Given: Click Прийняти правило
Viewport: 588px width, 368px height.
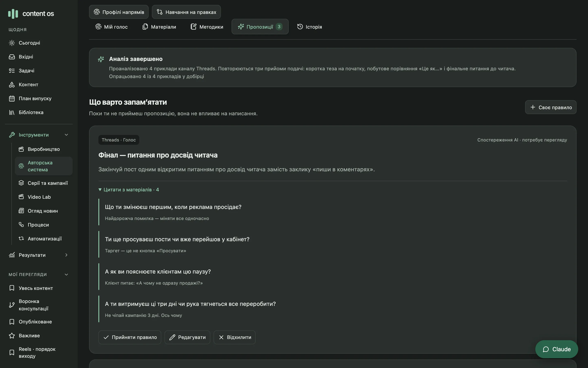Looking at the screenshot, I should point(130,337).
